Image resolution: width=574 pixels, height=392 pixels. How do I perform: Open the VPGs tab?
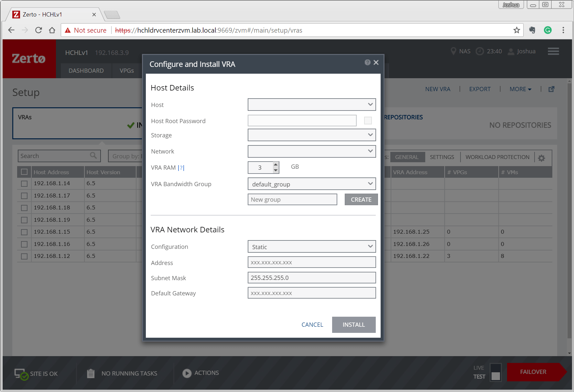pyautogui.click(x=126, y=70)
